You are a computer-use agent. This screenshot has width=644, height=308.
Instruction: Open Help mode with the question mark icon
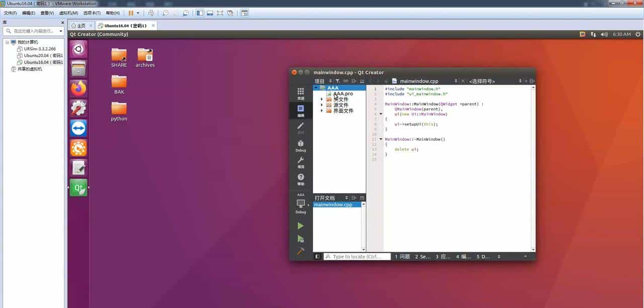point(300,179)
